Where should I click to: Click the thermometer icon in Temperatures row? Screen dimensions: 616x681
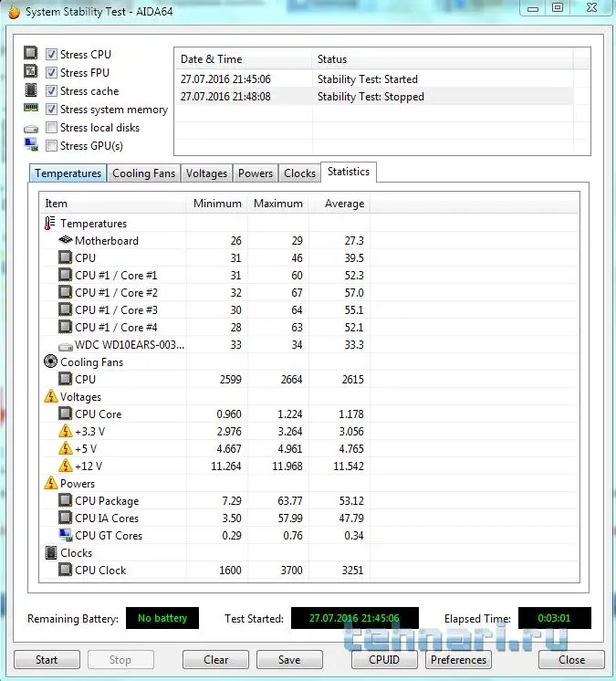click(x=50, y=224)
